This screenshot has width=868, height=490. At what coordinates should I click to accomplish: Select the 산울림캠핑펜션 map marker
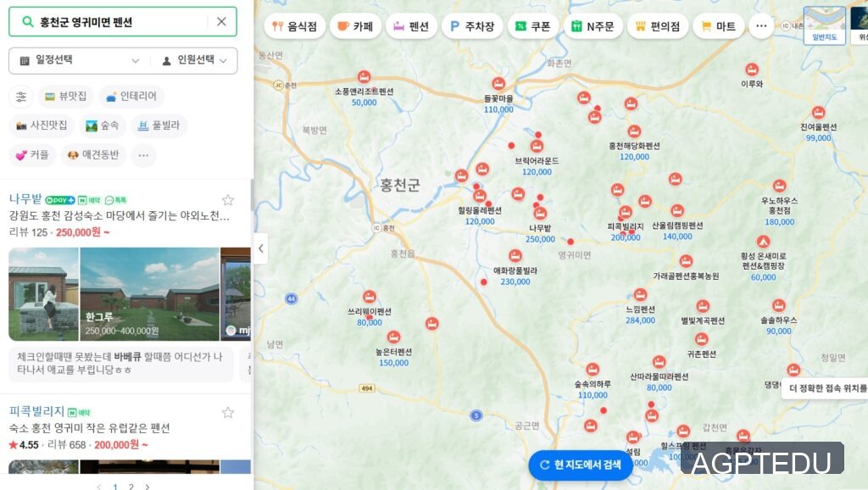(677, 211)
